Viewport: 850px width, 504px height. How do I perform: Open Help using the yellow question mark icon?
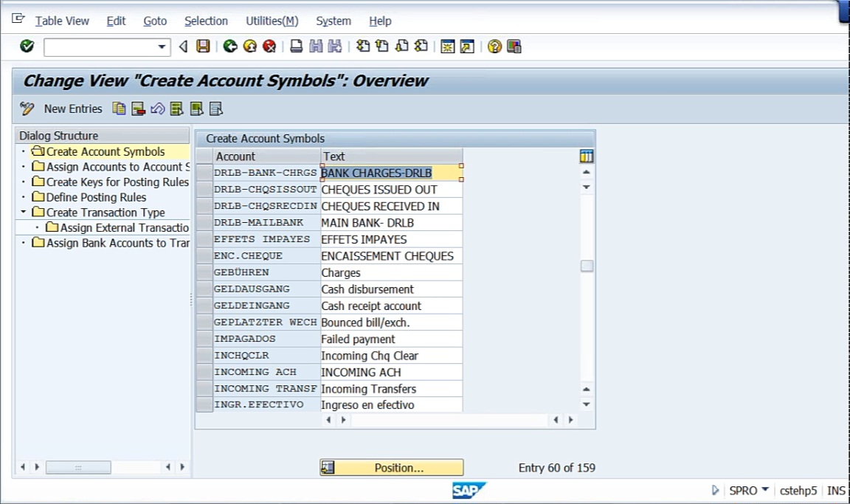click(x=494, y=46)
